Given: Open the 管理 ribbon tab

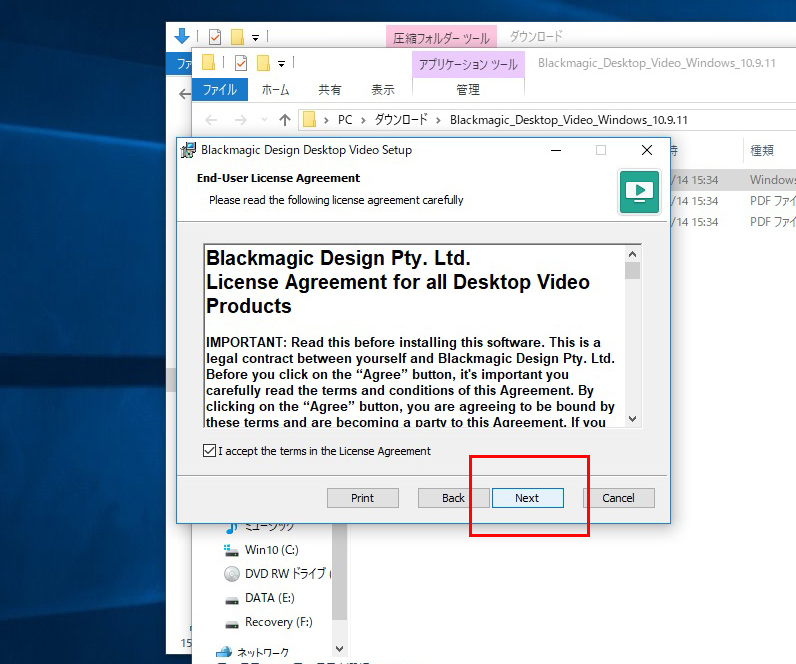Looking at the screenshot, I should [x=468, y=90].
